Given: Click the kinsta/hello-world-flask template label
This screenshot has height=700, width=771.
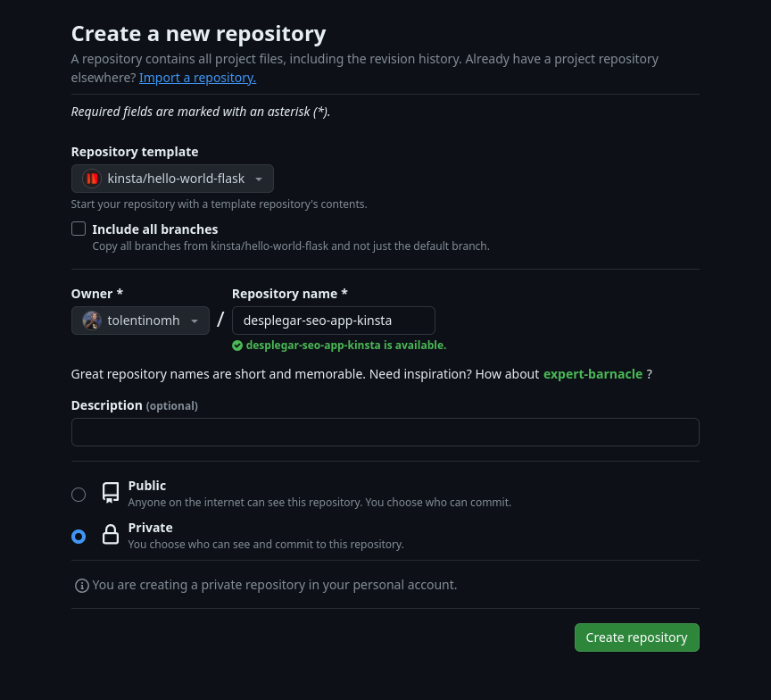Looking at the screenshot, I should coord(176,179).
